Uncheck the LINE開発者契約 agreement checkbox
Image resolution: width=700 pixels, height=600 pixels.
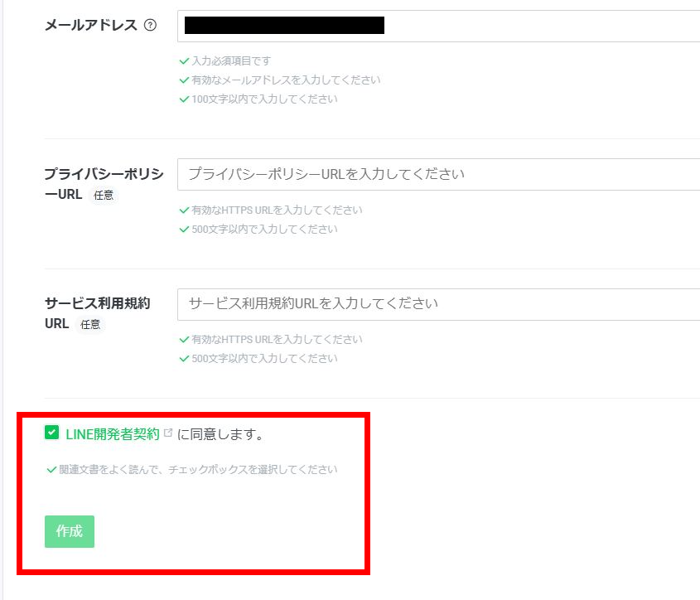pos(52,433)
